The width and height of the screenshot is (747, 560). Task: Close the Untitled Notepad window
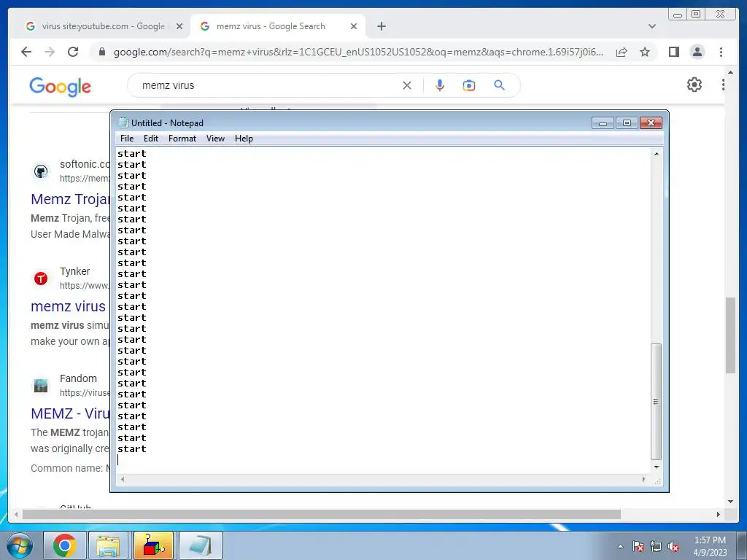[651, 123]
